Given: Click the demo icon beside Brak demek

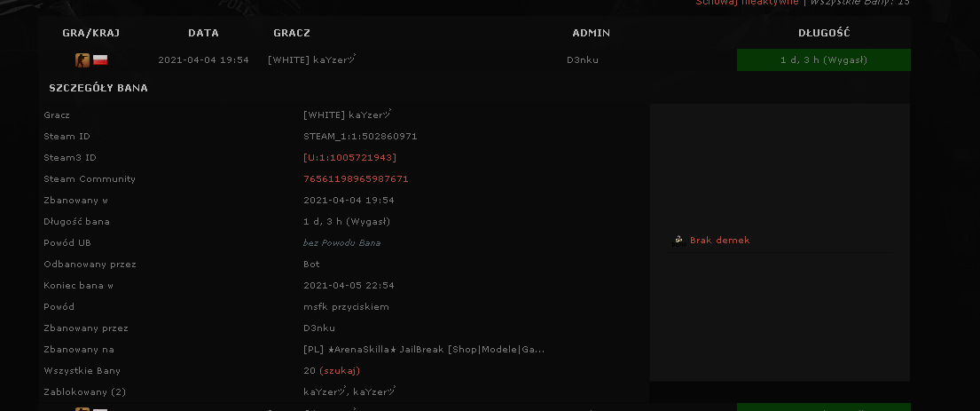Looking at the screenshot, I should point(678,241).
